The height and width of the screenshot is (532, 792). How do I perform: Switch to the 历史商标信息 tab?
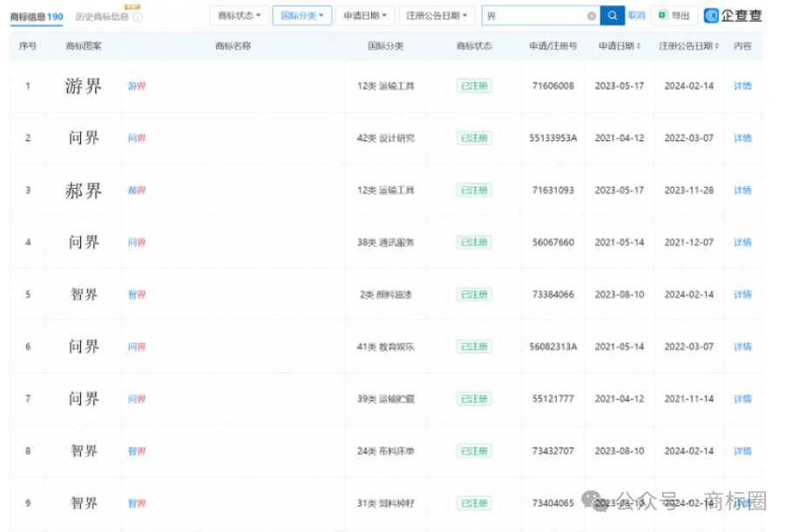coord(102,17)
